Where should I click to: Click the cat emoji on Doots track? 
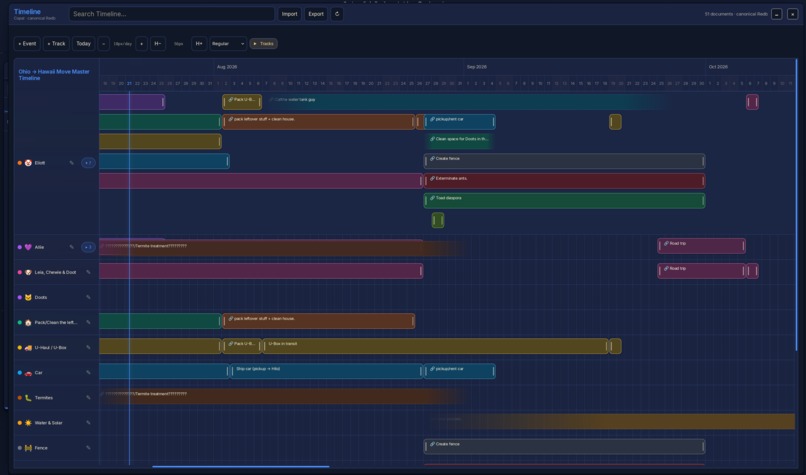tap(28, 297)
